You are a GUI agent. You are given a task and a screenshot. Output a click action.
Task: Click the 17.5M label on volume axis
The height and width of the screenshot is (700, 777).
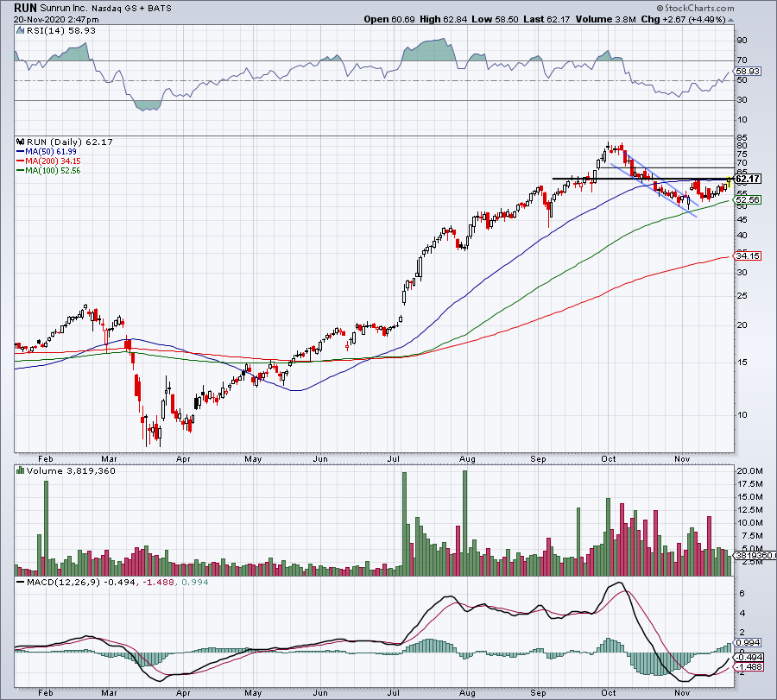749,483
